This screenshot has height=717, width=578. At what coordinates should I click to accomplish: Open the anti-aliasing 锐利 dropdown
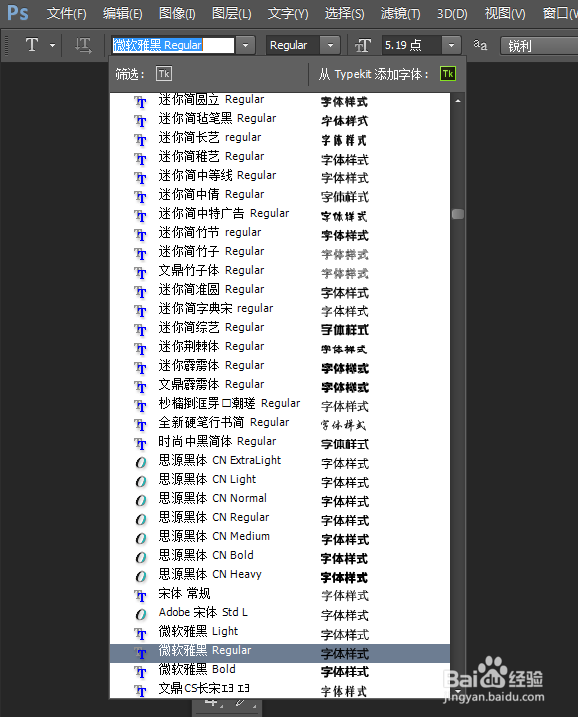[x=539, y=46]
